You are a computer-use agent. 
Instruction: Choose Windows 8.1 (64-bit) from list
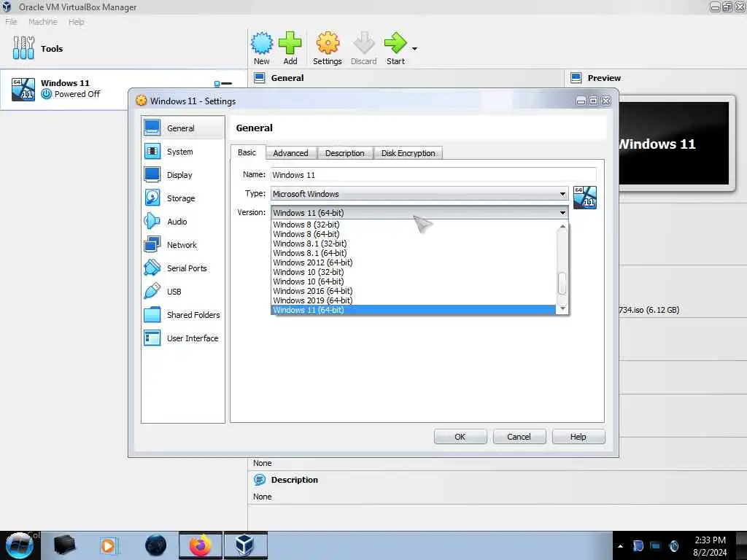413,253
